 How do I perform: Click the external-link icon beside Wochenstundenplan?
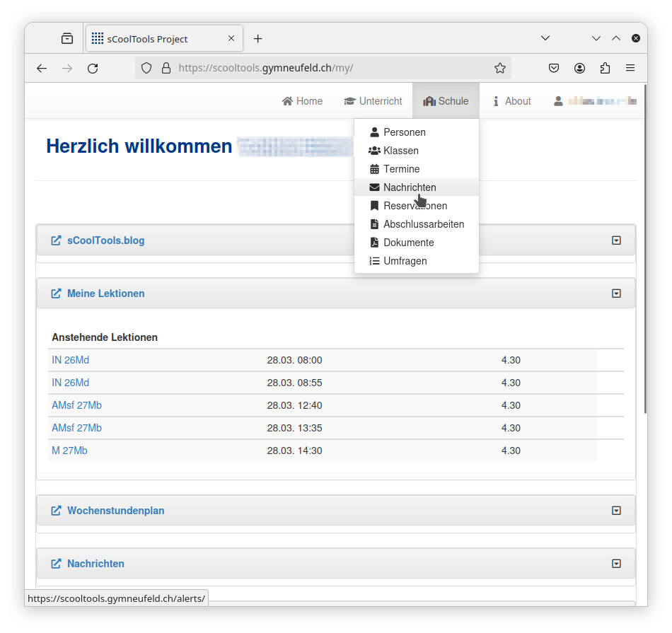(x=57, y=511)
